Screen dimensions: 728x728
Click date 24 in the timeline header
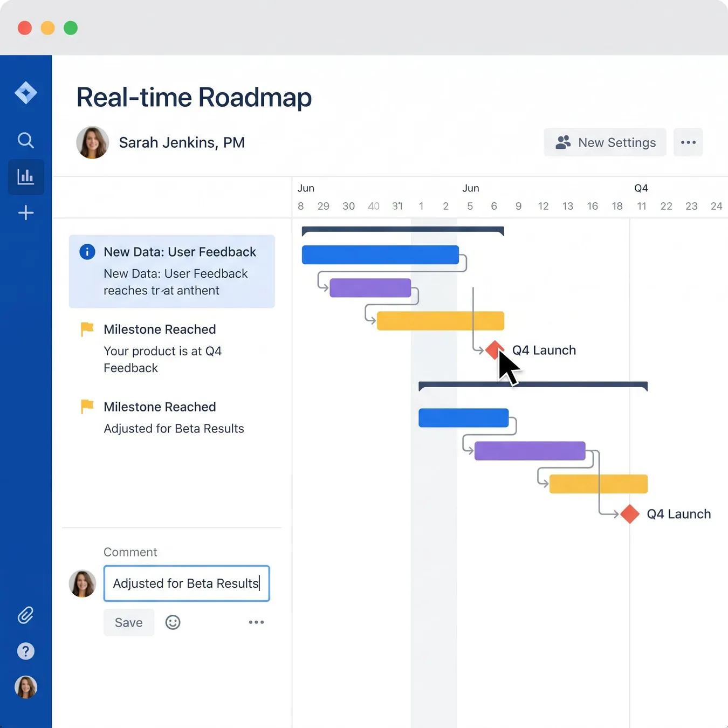(717, 206)
